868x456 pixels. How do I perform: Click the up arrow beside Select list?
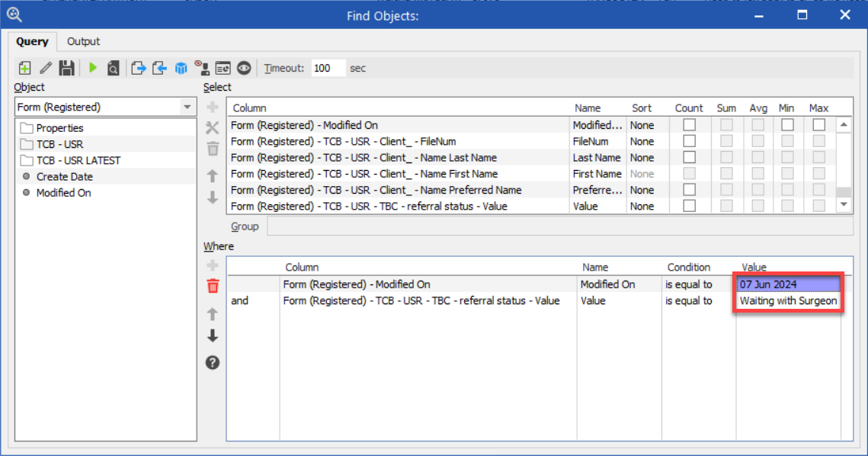click(213, 176)
